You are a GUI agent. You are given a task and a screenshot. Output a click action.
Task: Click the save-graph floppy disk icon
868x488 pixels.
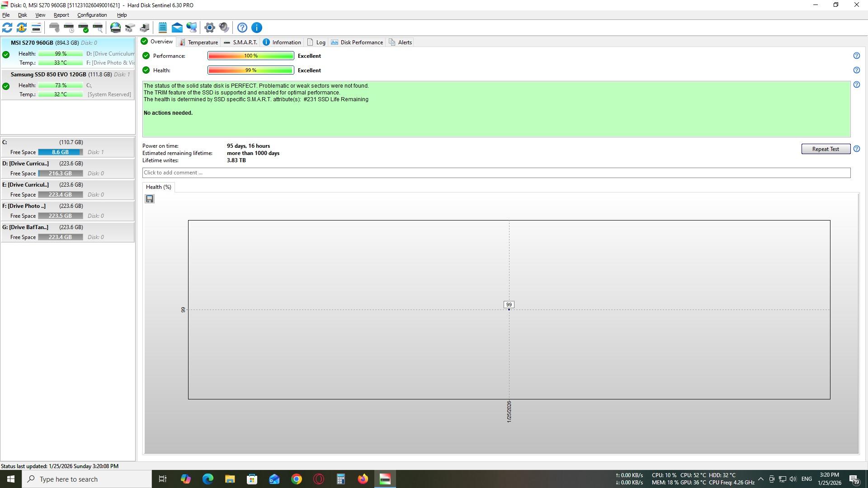[150, 199]
